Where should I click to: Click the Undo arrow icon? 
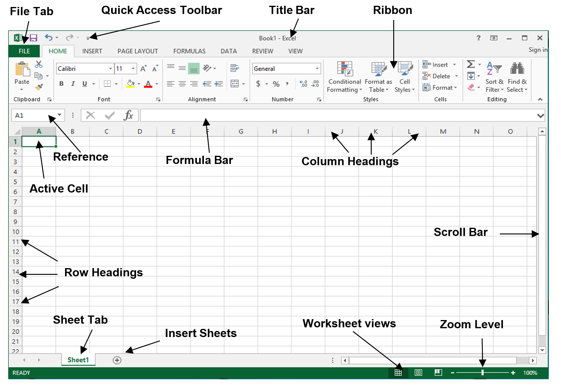tap(49, 38)
